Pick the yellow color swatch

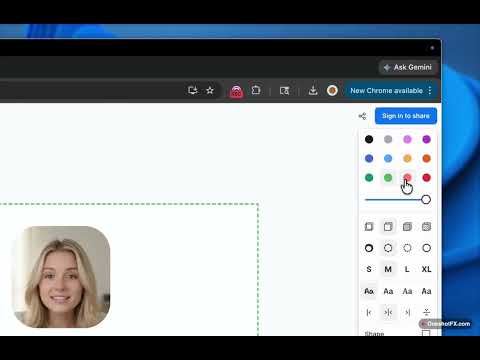pyautogui.click(x=407, y=158)
